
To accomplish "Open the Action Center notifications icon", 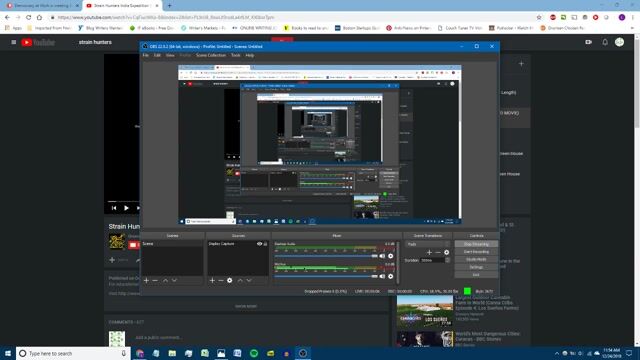I will pos(629,353).
